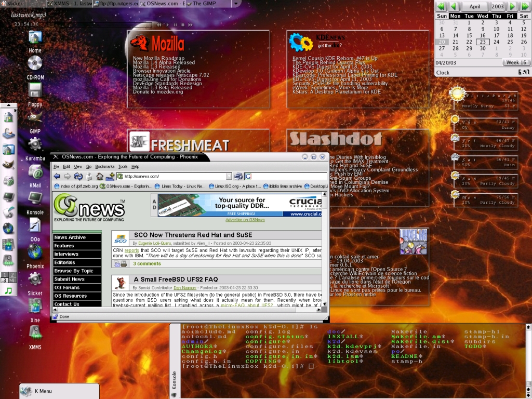Screen dimensions: 532x399
Task: Click the Phoenix horizontal scrollbar
Action: 187,310
